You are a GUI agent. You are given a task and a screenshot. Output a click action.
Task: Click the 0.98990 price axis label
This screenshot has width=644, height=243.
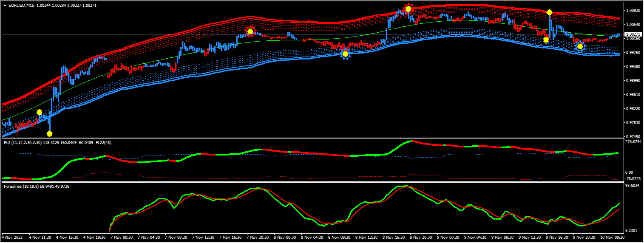click(x=633, y=81)
